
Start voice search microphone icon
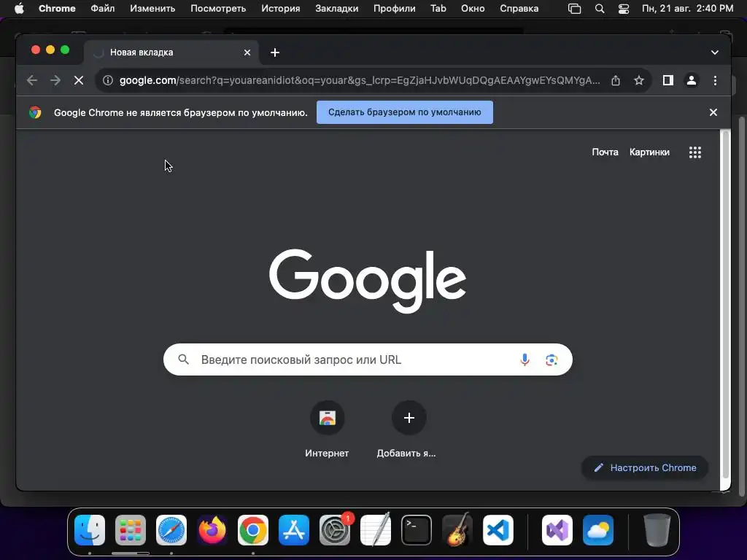525,359
